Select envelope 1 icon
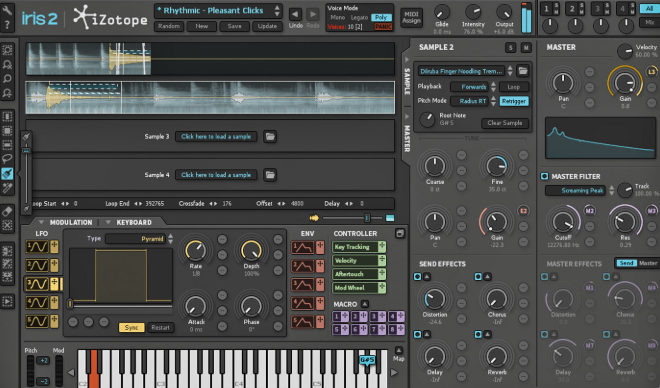660x388 pixels. (x=303, y=247)
